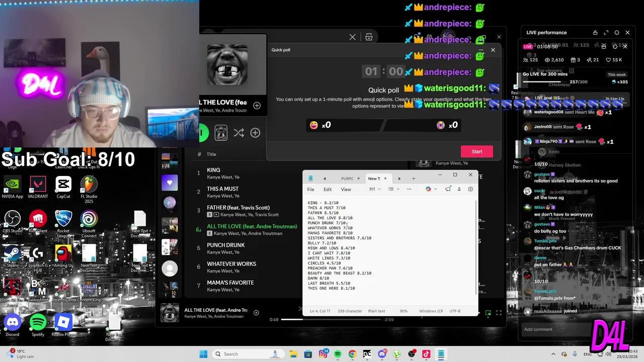Open Notepad View menu

[x=346, y=190]
